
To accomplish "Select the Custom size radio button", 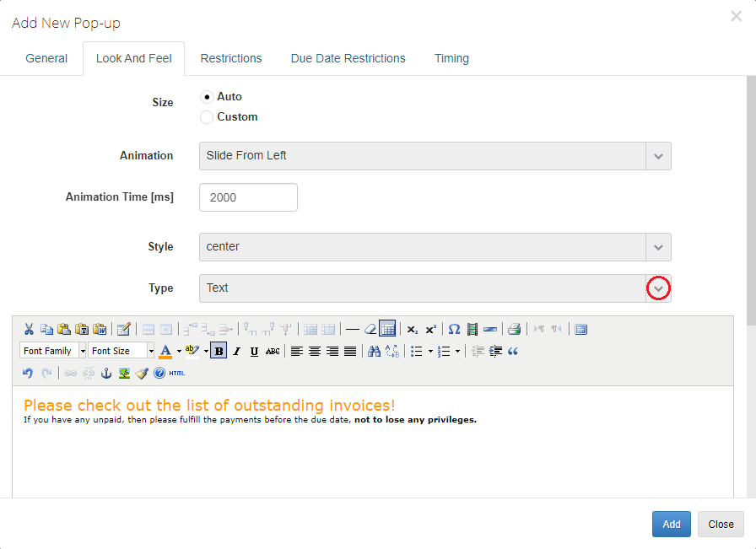I will click(x=207, y=117).
